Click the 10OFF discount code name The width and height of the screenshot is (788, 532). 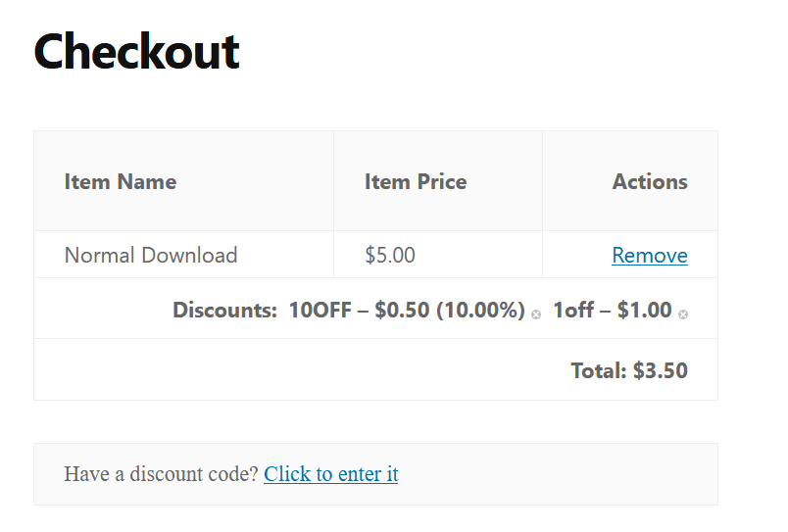(320, 311)
